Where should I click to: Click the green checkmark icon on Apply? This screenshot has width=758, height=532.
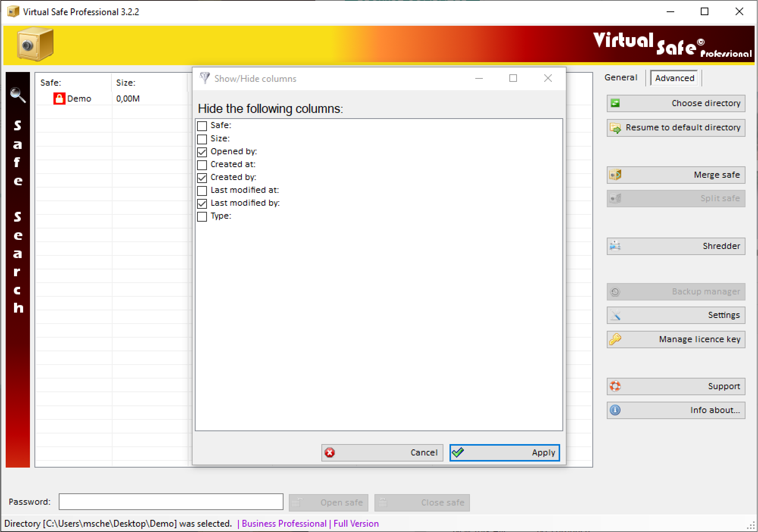(458, 452)
